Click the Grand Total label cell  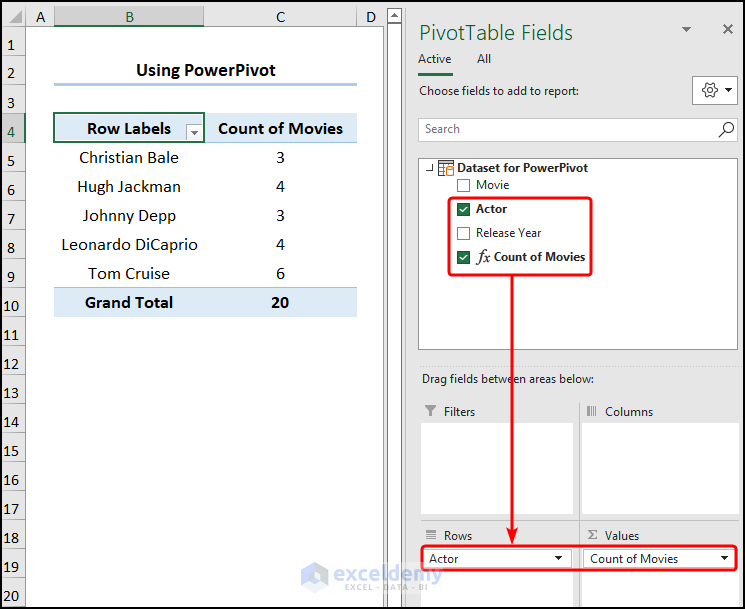pos(129,303)
